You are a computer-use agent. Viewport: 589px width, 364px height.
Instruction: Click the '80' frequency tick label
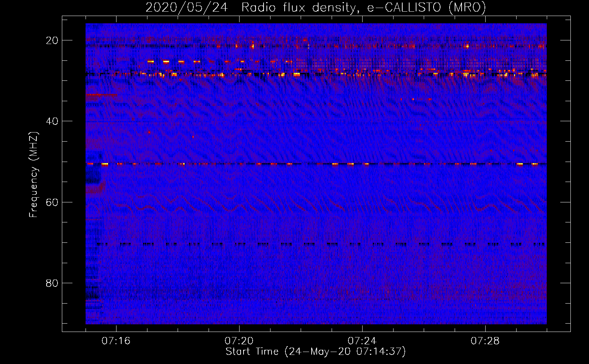(x=52, y=283)
